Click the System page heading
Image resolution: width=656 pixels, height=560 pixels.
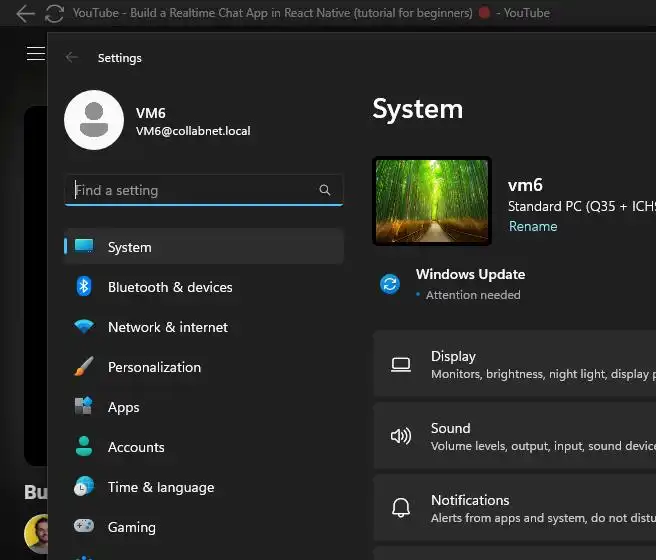[x=418, y=109]
